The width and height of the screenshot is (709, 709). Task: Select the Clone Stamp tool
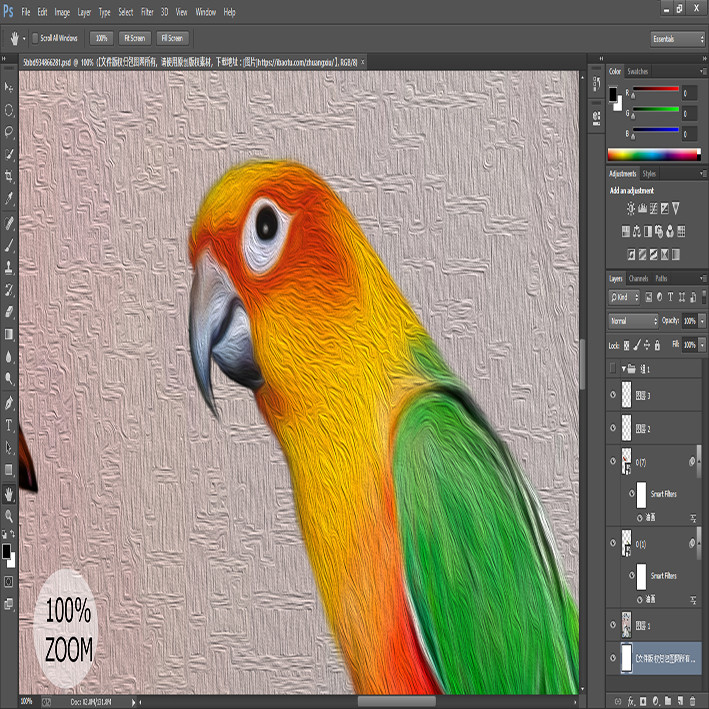point(9,267)
